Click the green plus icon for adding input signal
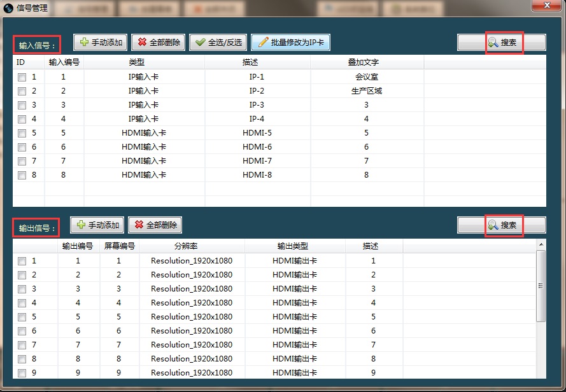 tap(83, 43)
